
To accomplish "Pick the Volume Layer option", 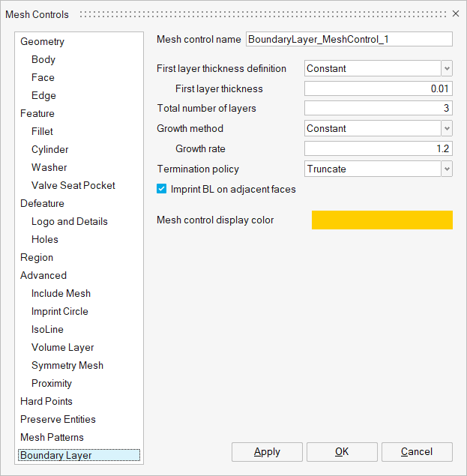I will click(62, 347).
